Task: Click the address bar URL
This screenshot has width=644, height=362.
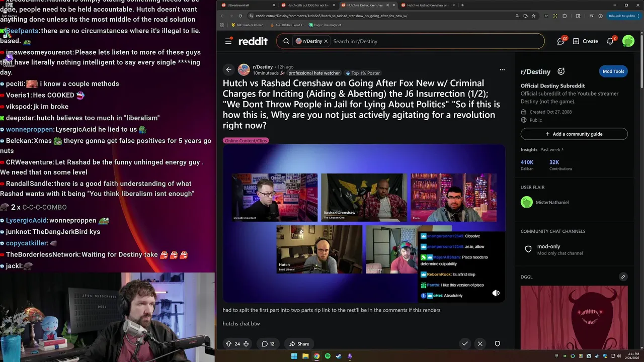Action: pyautogui.click(x=332, y=16)
